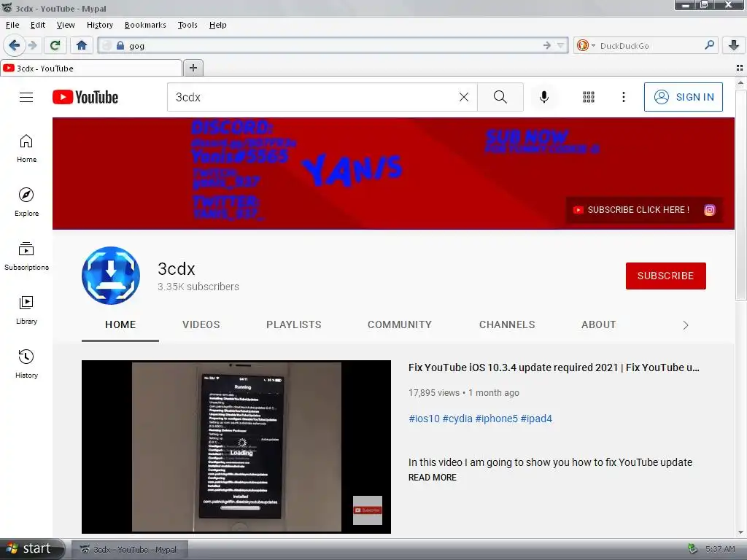The height and width of the screenshot is (560, 747).
Task: Select the HOME channel tab
Action: 120,324
